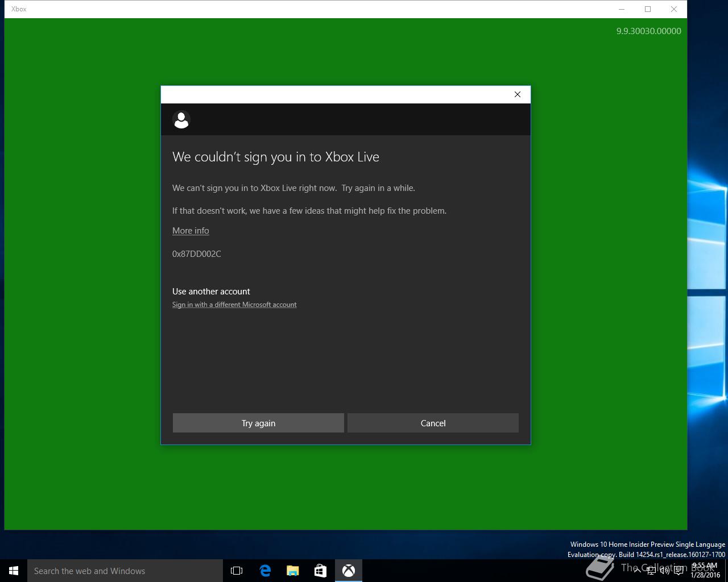This screenshot has height=582, width=728.
Task: Click the version number 9.9.30030.00000
Action: (649, 31)
